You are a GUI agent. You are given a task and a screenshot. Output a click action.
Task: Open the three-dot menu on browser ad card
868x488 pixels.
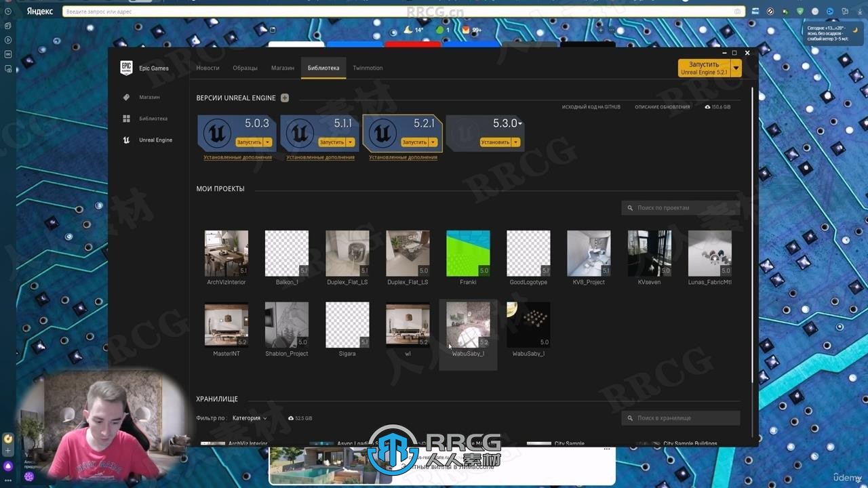click(x=606, y=449)
